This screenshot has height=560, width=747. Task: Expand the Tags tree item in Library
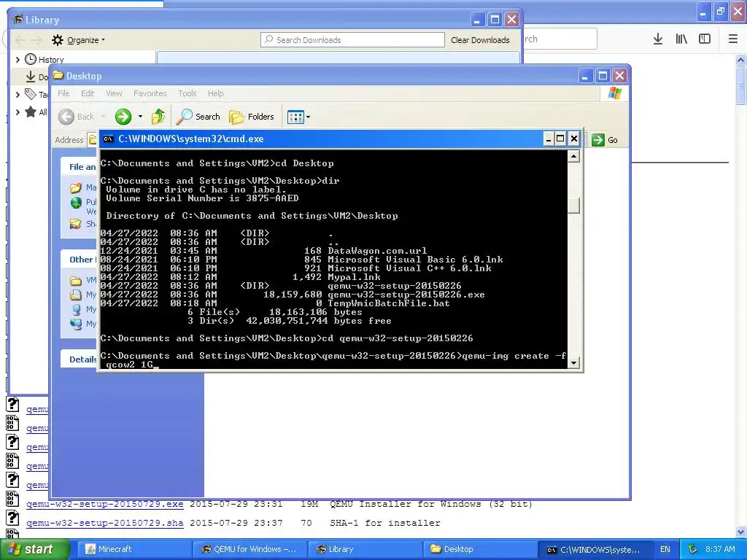pyautogui.click(x=18, y=94)
